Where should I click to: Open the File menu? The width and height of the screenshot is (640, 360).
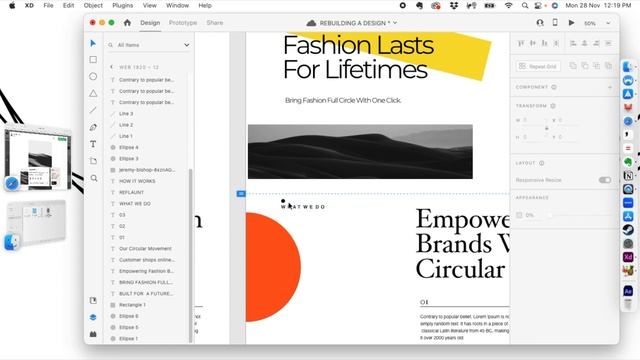point(48,5)
